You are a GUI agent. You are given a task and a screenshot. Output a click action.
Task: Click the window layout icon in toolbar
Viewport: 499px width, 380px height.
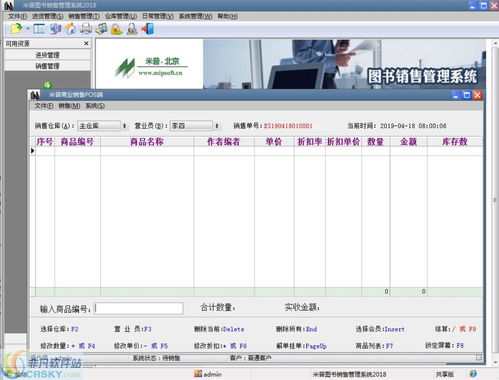[39, 29]
